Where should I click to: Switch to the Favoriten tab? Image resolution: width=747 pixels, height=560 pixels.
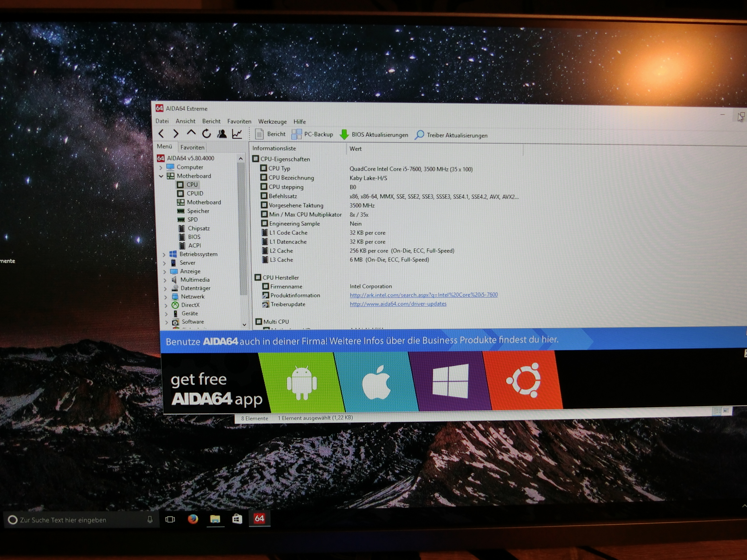192,147
